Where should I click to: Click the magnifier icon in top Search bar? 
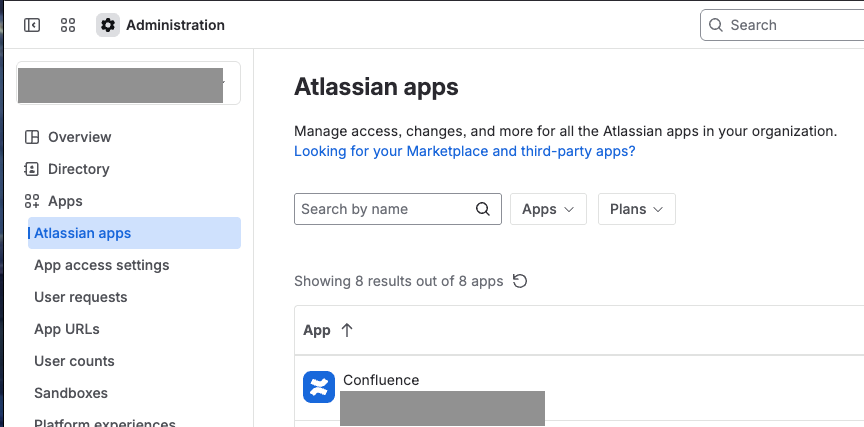[x=715, y=25]
